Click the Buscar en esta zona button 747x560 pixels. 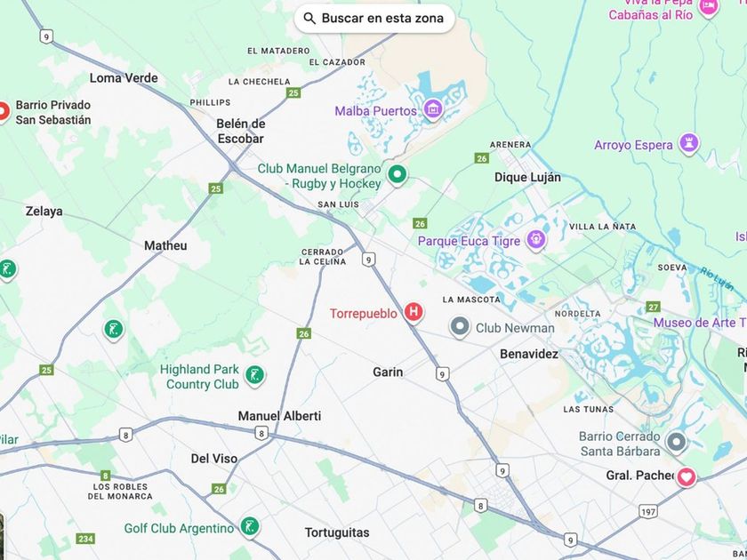tap(374, 19)
